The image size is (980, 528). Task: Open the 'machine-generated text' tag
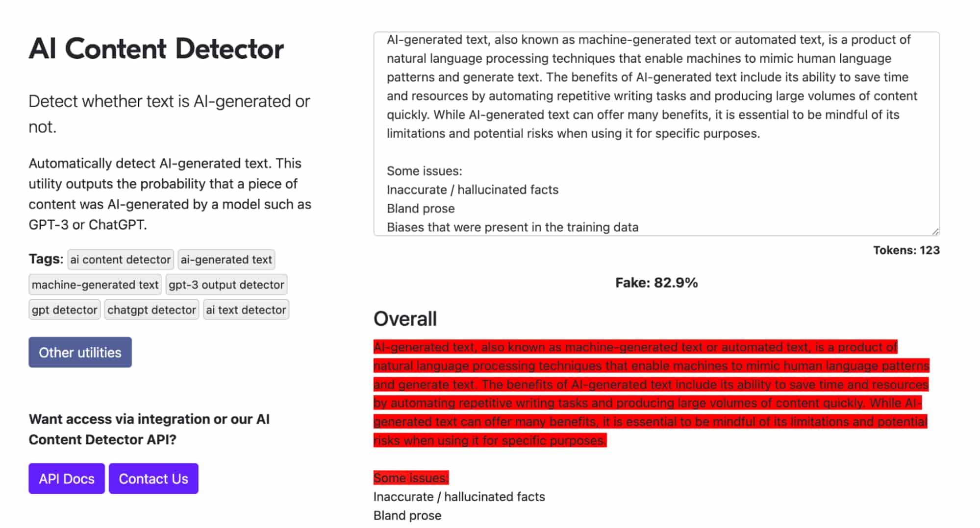(95, 285)
